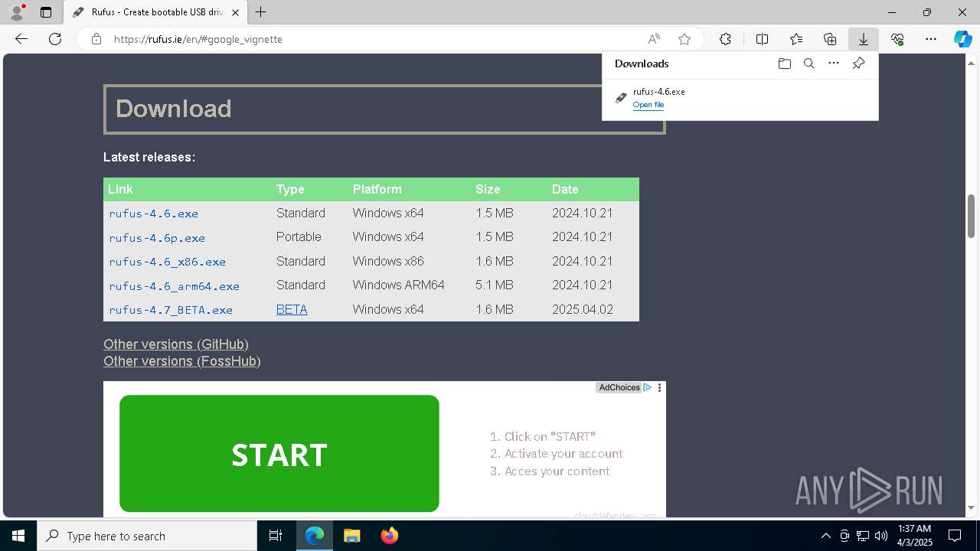Click the AdChoices label
Screen dimensions: 980x551
point(619,388)
